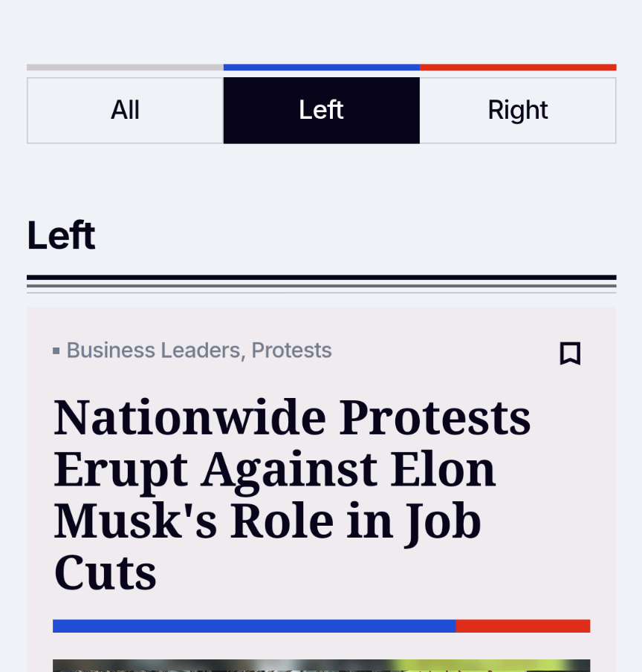
Task: Click the gray indicator strip above All
Action: tap(126, 68)
